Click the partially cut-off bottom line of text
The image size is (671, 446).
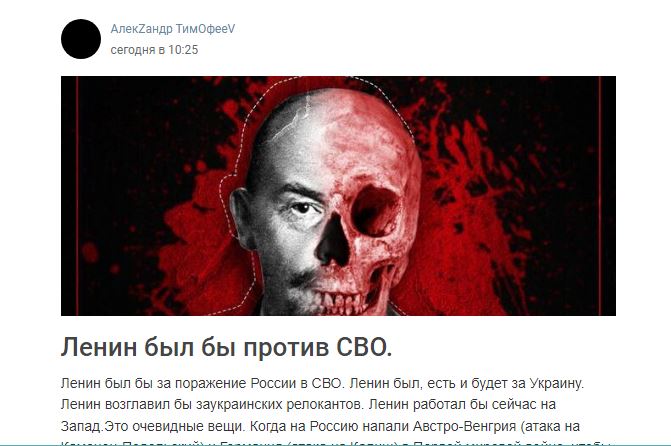coord(338,443)
